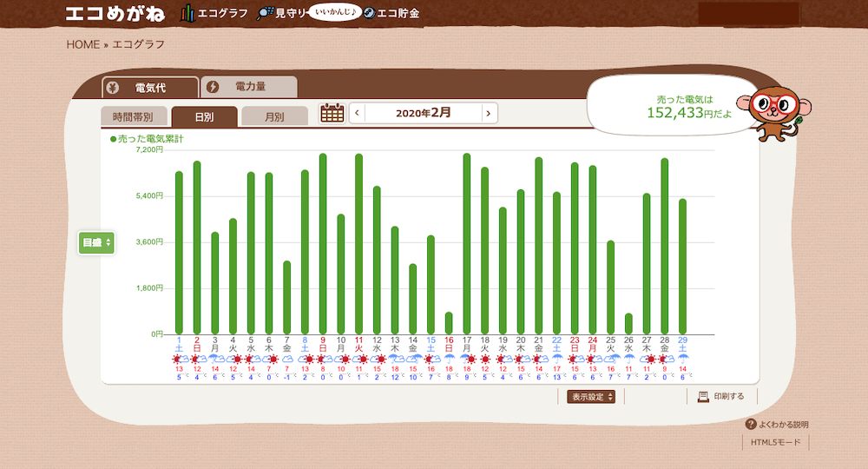
Task: Open the 2020年2月 month selector
Action: click(x=423, y=113)
